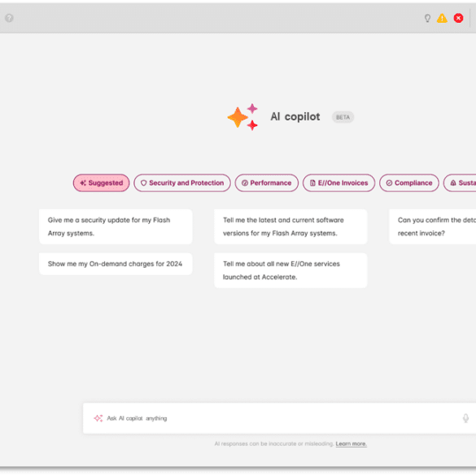Open the Performance tab

[x=267, y=183]
